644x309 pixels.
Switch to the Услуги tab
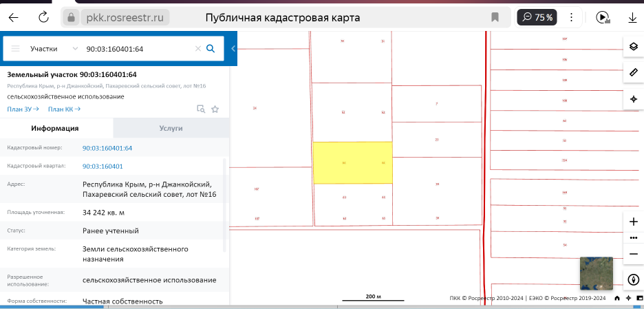pyautogui.click(x=170, y=128)
